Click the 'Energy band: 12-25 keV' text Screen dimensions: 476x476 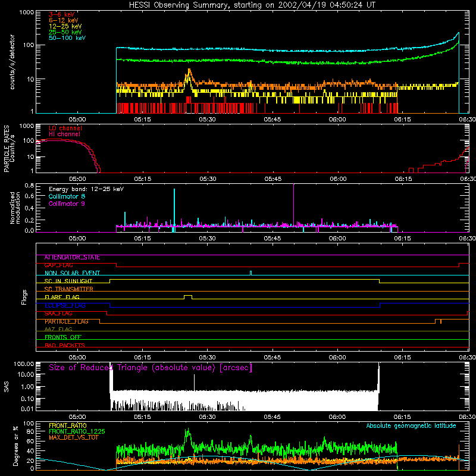(x=86, y=189)
